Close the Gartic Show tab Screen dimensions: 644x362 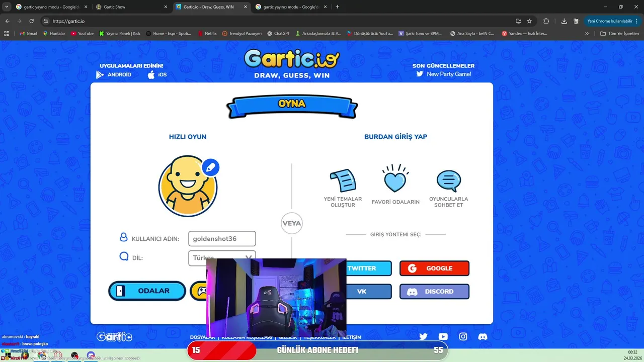pos(166,7)
